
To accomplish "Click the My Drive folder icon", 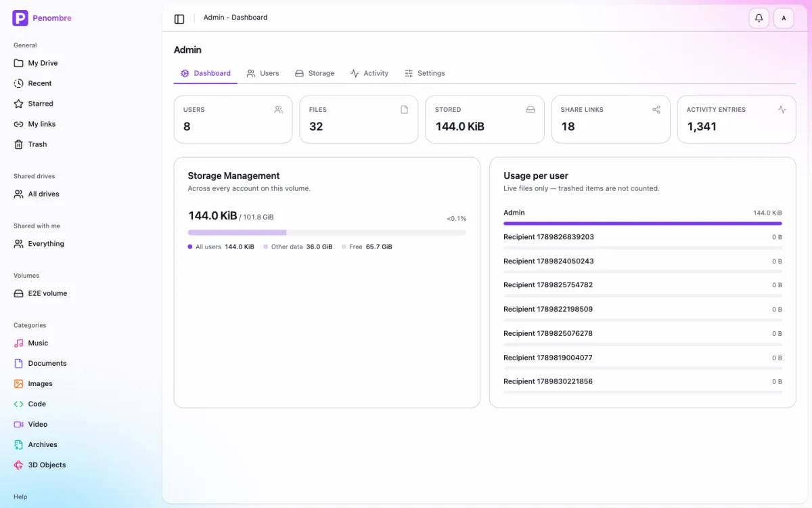I will pyautogui.click(x=19, y=63).
